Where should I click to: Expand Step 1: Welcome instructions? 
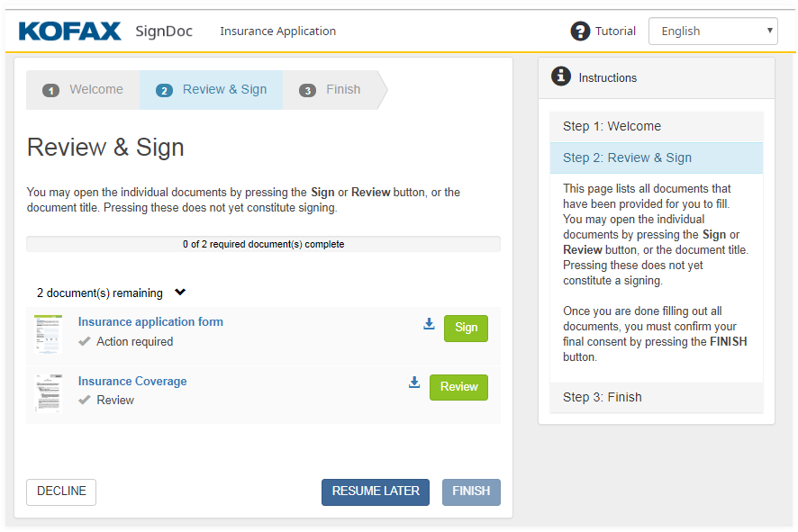pyautogui.click(x=657, y=127)
